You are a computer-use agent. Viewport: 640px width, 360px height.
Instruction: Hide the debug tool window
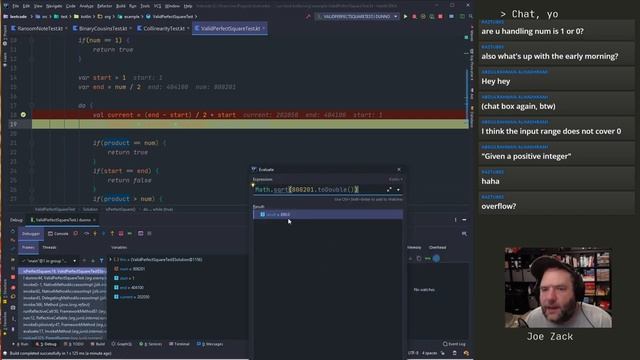tap(464, 220)
